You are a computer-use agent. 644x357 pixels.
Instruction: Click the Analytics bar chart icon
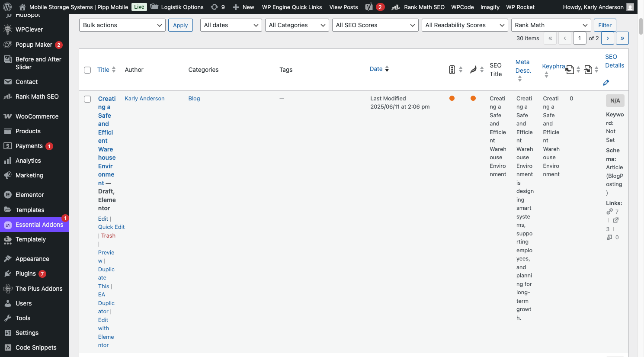tap(8, 161)
